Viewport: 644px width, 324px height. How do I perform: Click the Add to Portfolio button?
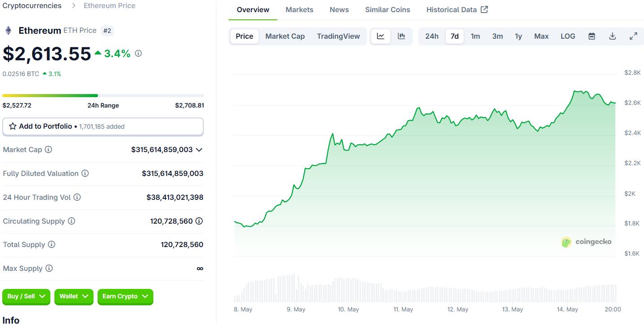click(x=103, y=126)
